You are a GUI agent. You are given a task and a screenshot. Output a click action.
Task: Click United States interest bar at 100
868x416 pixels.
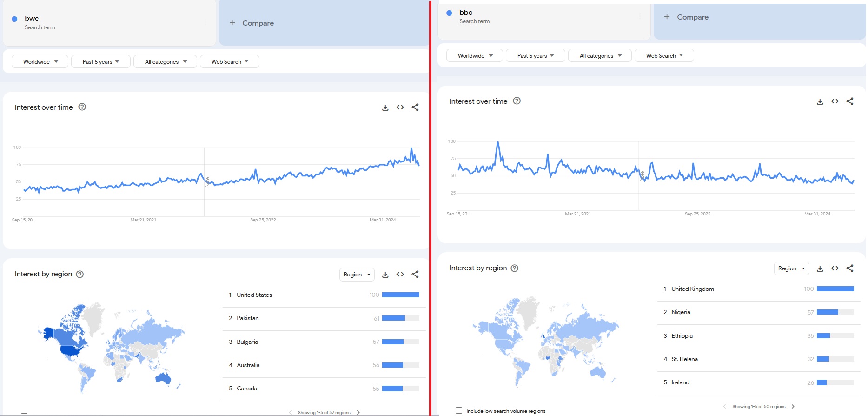401,295
